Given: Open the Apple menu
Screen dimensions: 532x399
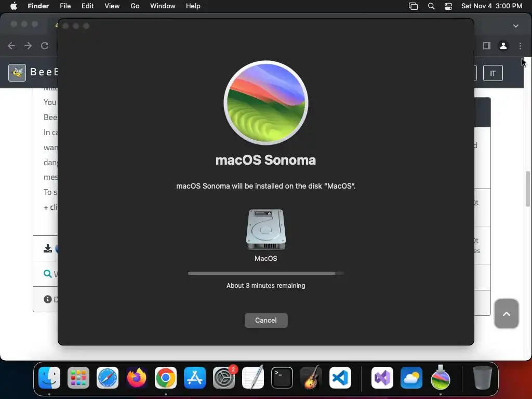Looking at the screenshot, I should click(x=14, y=6).
